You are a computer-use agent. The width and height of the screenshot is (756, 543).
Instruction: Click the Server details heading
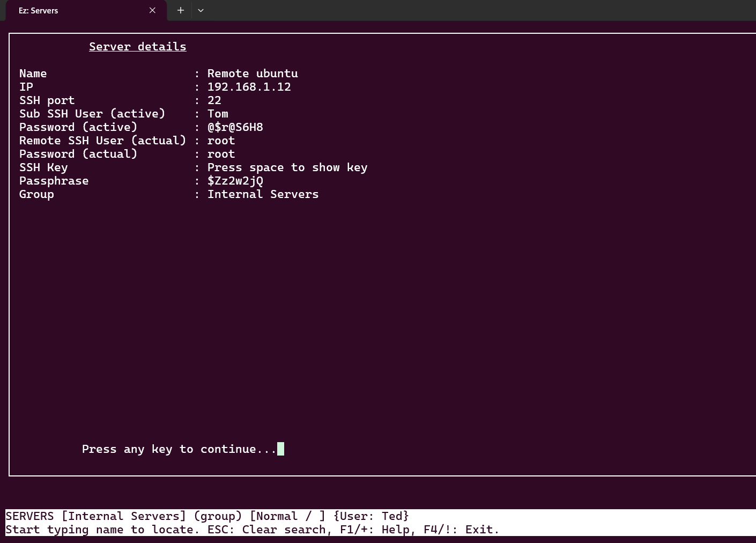[x=138, y=47]
